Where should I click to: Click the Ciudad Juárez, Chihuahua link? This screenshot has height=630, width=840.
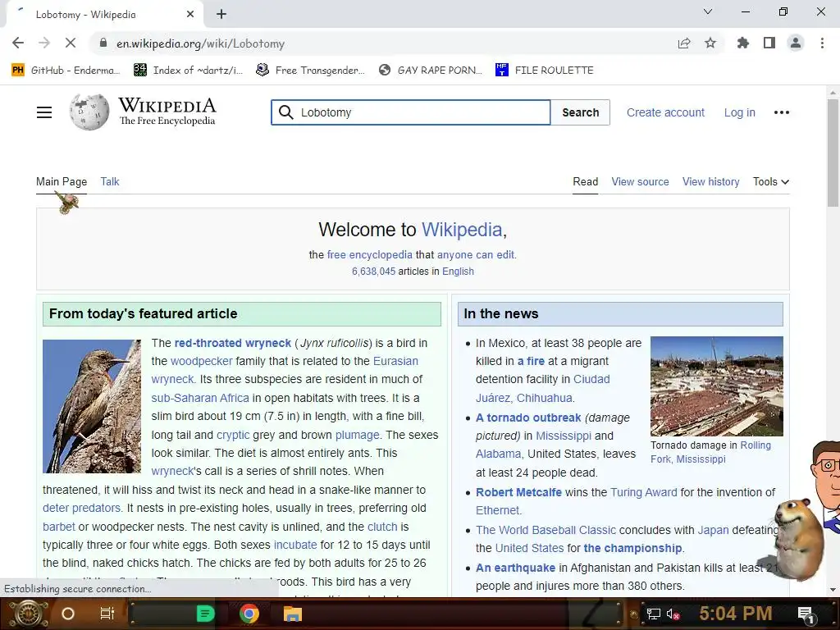543,389
